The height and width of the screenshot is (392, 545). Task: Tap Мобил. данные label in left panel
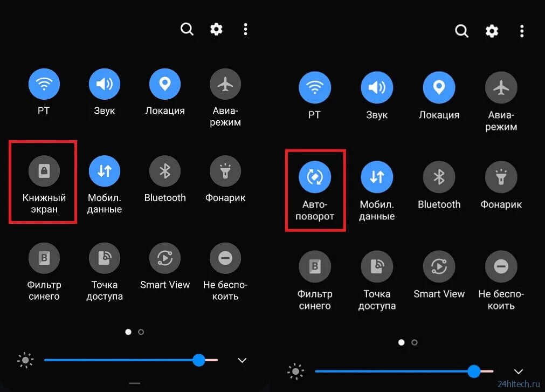pyautogui.click(x=104, y=203)
